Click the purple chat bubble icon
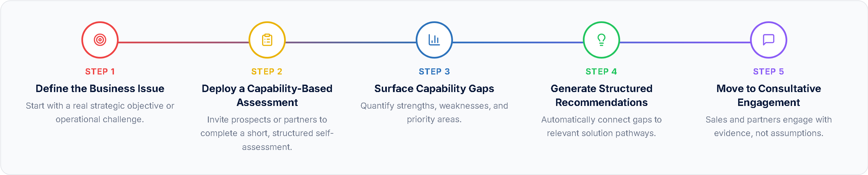The height and width of the screenshot is (175, 868). pos(769,40)
